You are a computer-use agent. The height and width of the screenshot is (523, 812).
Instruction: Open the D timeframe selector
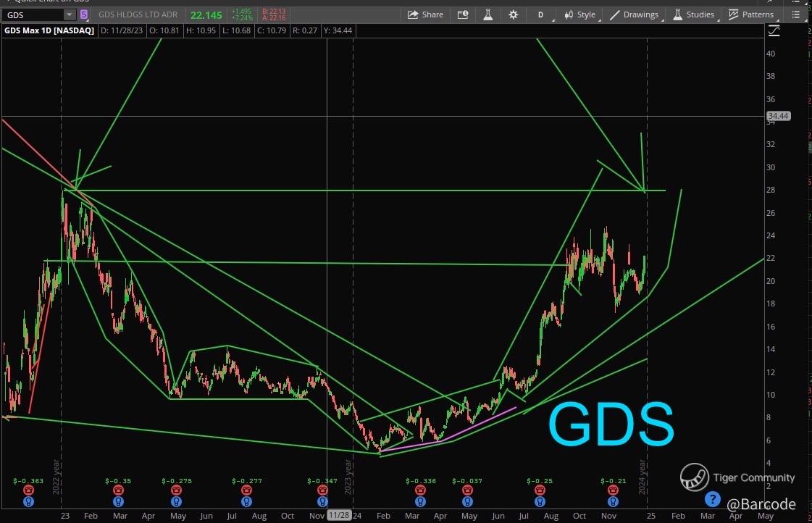[x=540, y=14]
